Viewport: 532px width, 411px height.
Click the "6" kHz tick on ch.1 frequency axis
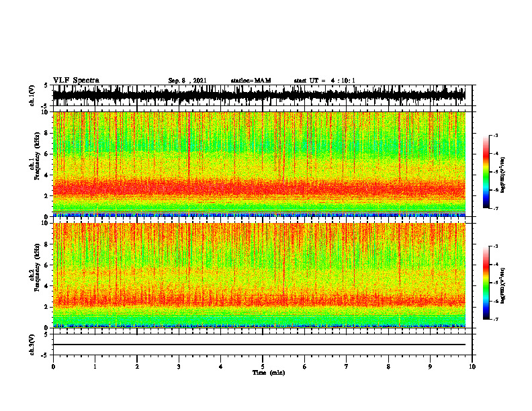pyautogui.click(x=47, y=154)
